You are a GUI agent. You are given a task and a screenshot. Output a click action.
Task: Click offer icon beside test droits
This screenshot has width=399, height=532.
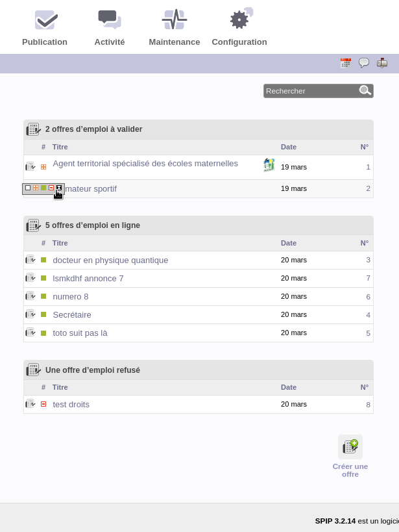tap(30, 404)
